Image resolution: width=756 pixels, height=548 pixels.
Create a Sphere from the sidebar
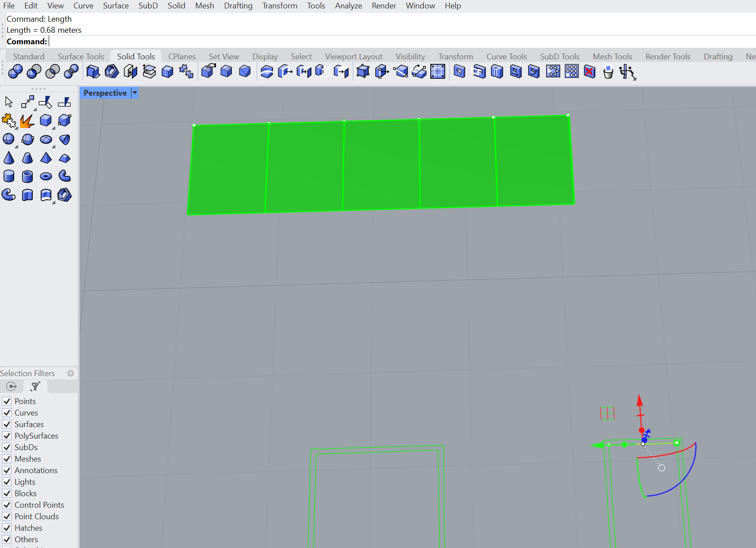tap(8, 139)
